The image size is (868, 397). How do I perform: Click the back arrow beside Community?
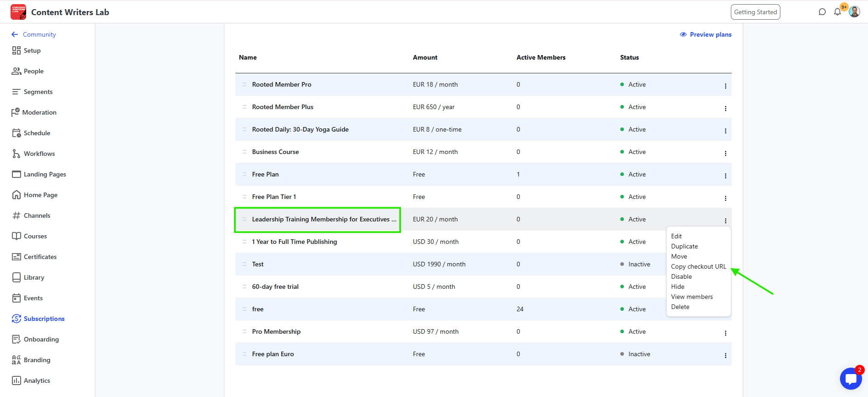click(x=15, y=34)
